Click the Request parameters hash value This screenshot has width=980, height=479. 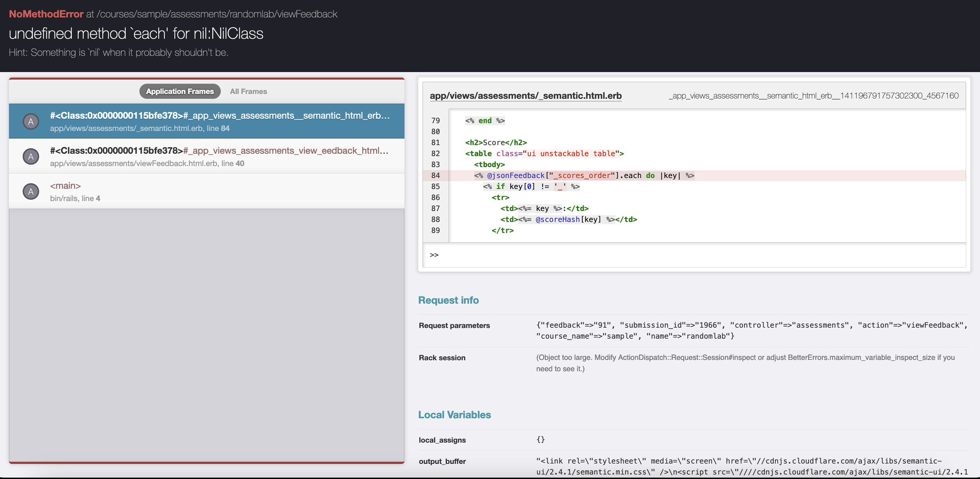tap(751, 330)
